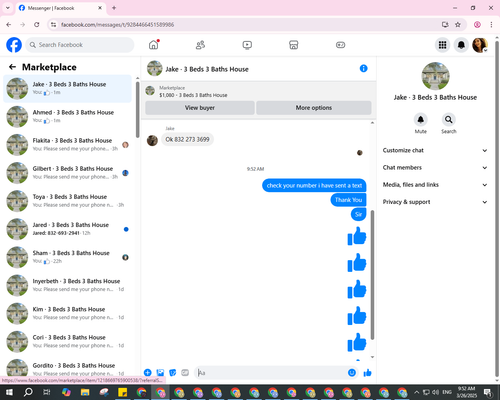Viewport: 500px width, 400px height.
Task: Select the Jake conversation in the list
Action: [x=68, y=89]
